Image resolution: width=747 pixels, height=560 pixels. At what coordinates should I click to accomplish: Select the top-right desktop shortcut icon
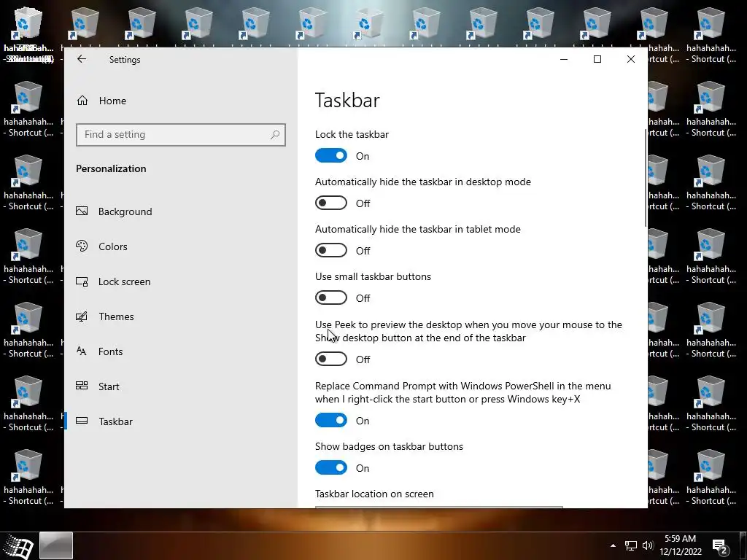(711, 36)
